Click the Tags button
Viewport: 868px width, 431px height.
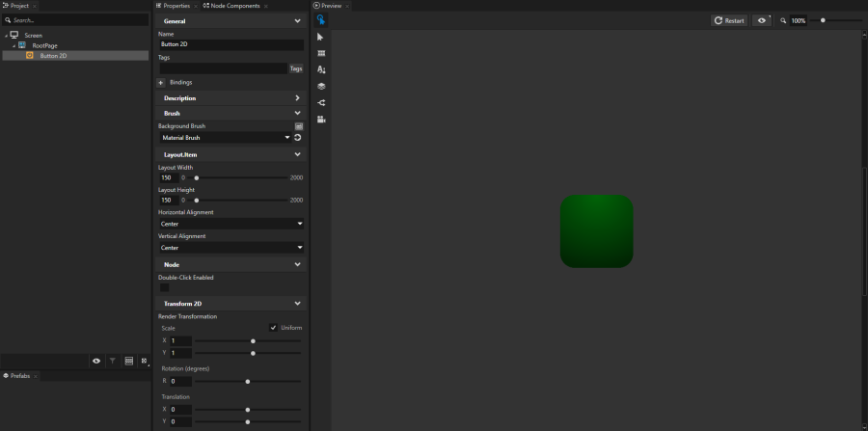[296, 68]
